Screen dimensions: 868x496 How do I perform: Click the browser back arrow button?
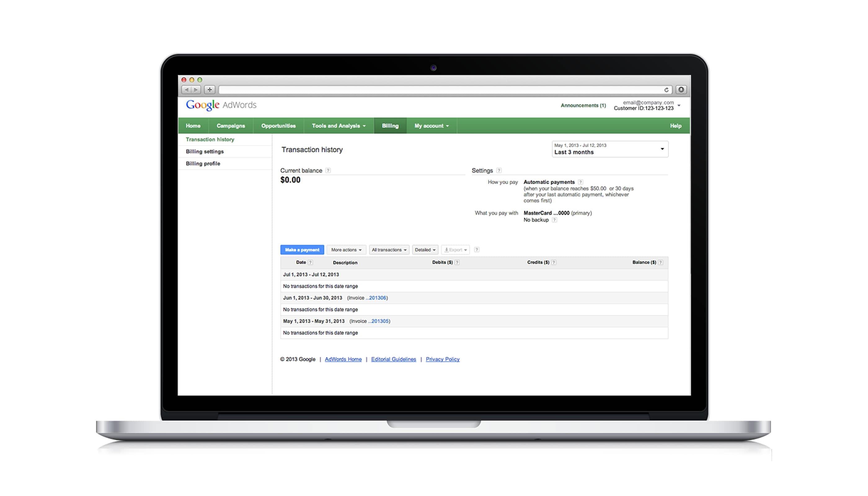click(187, 90)
